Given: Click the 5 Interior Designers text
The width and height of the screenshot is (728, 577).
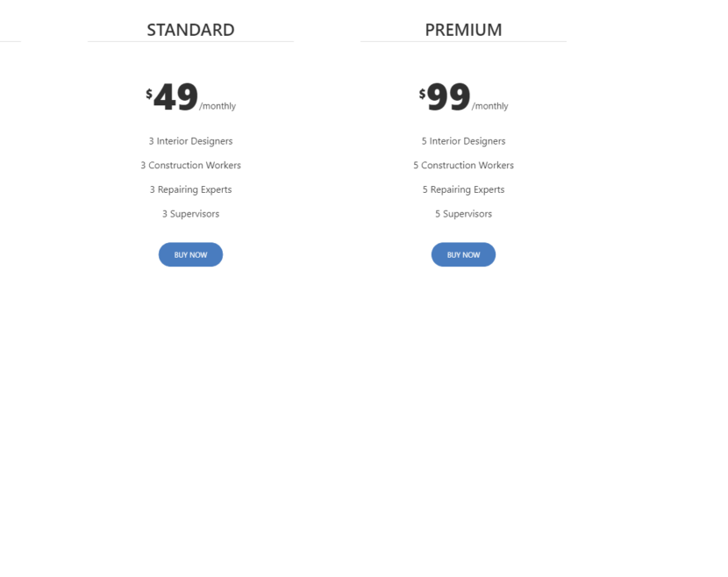Looking at the screenshot, I should [x=463, y=141].
